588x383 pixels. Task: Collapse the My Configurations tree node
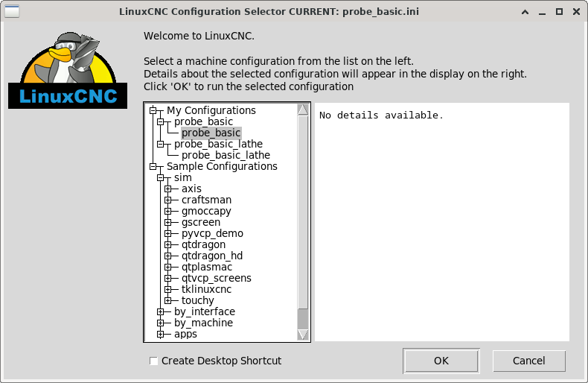coord(153,110)
